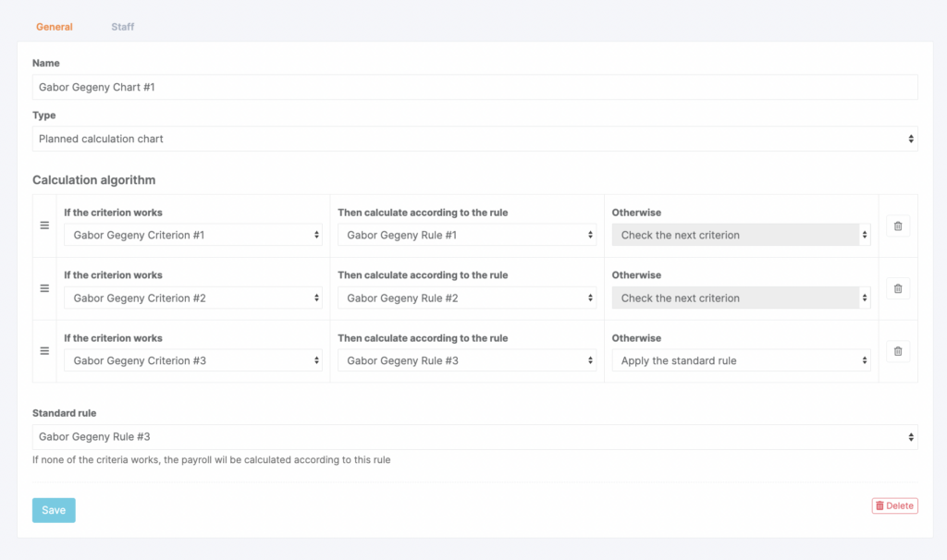Viewport: 947px width, 560px height.
Task: Switch to the Staff tab
Action: (123, 27)
